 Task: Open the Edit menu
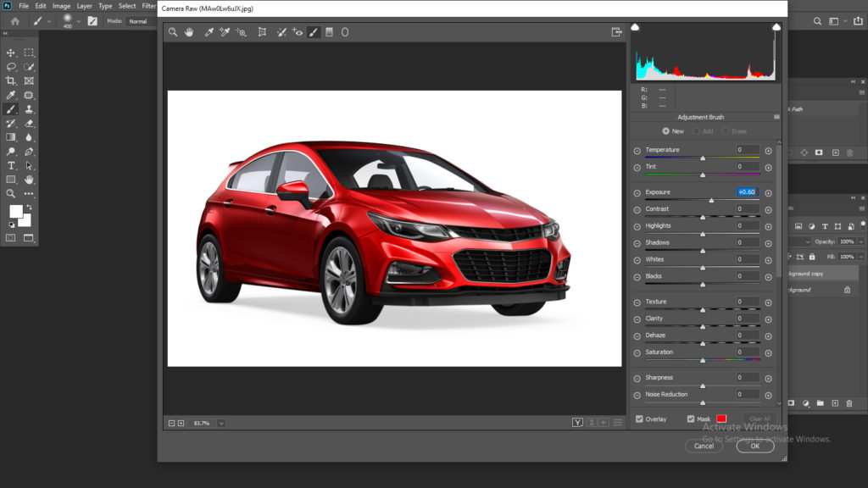pos(41,6)
